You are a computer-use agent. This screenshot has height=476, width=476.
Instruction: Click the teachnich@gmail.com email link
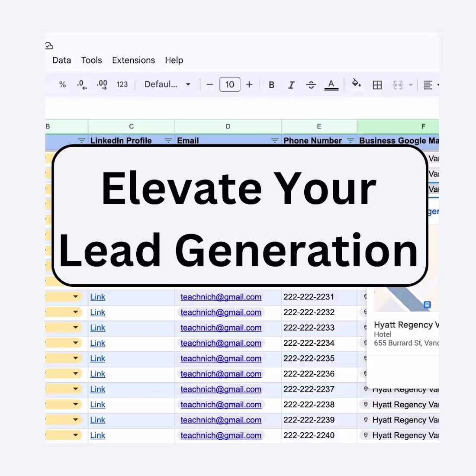coord(221,297)
